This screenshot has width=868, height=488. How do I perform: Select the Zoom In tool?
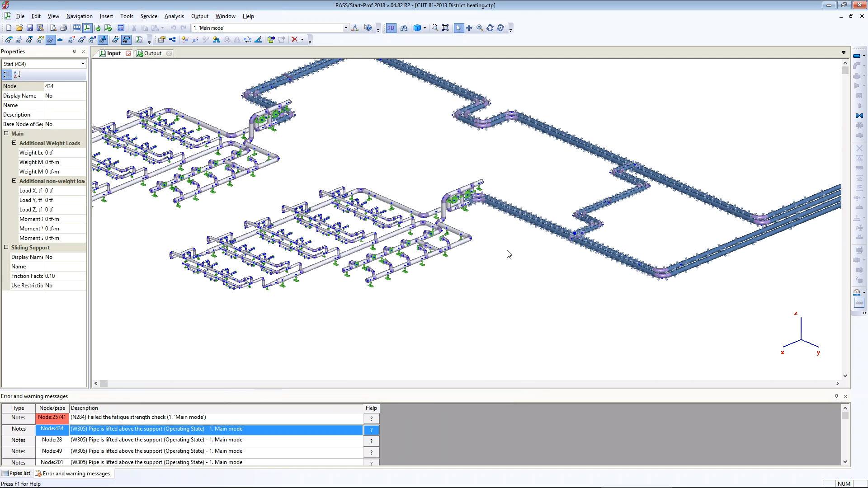tap(481, 28)
